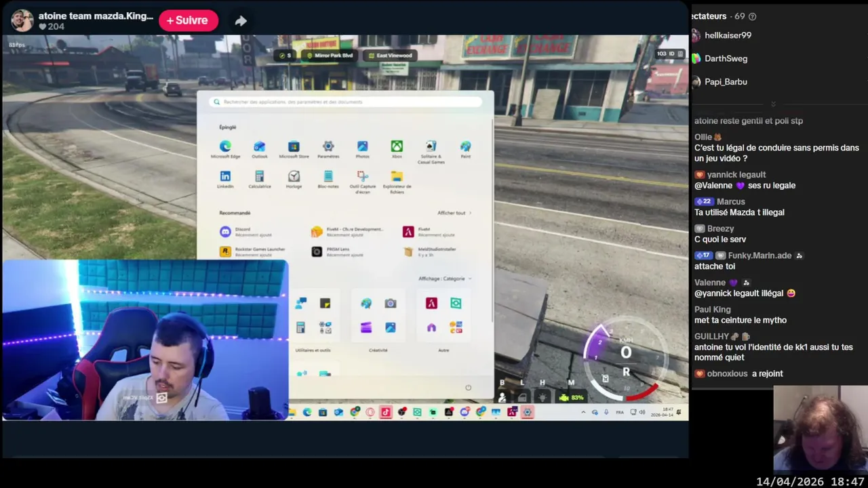868x488 pixels.
Task: Open the Photos pinned app
Action: [x=363, y=149]
